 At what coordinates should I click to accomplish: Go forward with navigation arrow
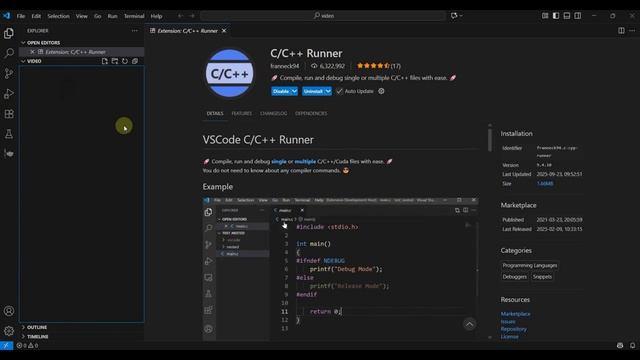(192, 16)
